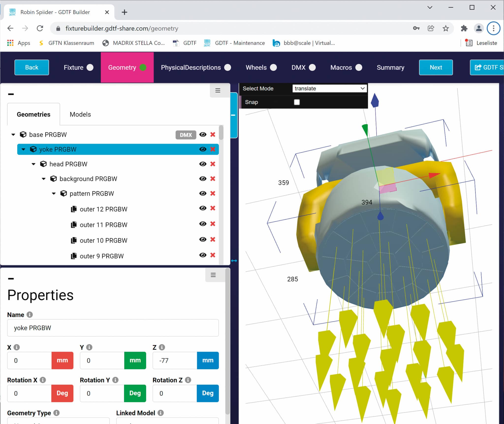
Task: Enable the Snap checkbox
Action: click(297, 102)
